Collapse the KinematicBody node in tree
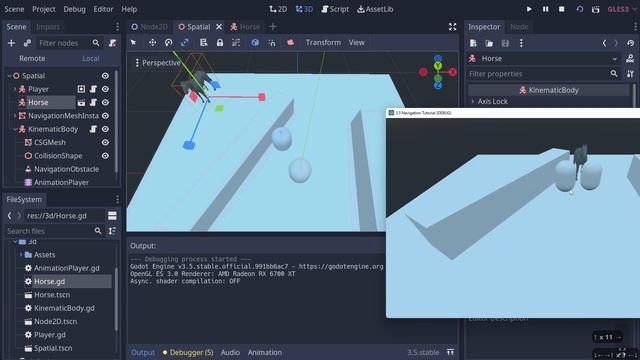This screenshot has width=640, height=360. [x=15, y=129]
